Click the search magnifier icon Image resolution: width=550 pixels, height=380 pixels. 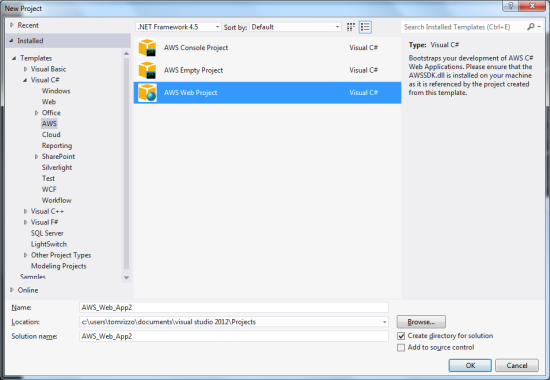coord(531,27)
